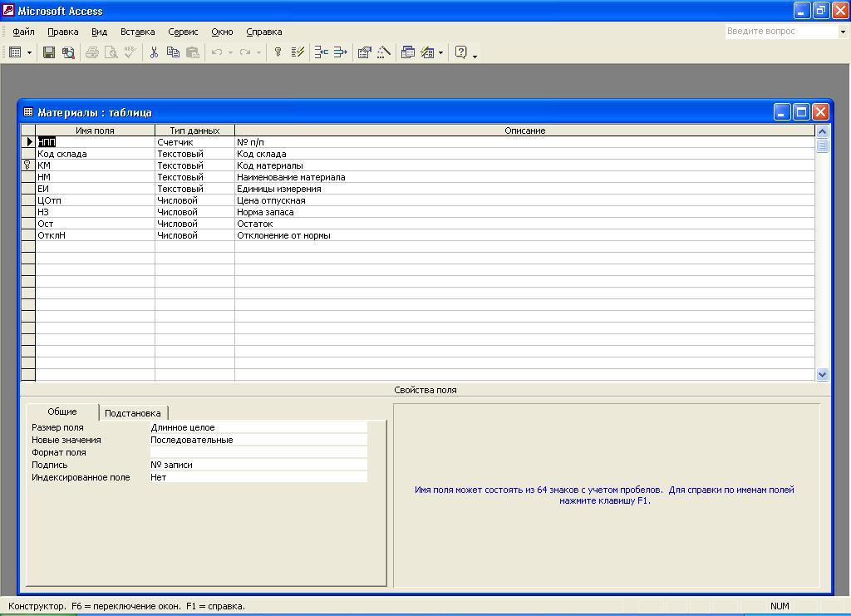Click the table scrollbar down arrow
This screenshot has width=851, height=616.
coord(822,374)
